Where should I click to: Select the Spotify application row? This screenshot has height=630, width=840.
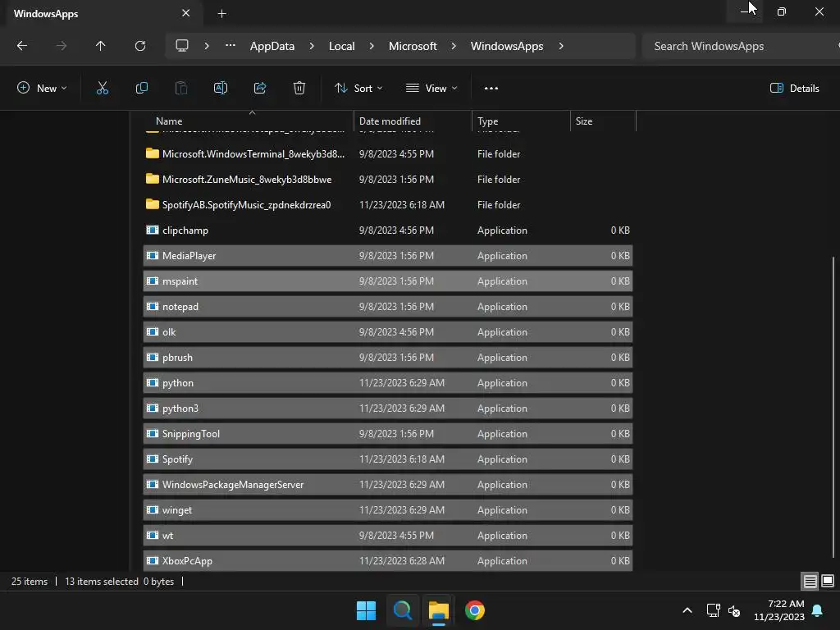click(x=388, y=459)
